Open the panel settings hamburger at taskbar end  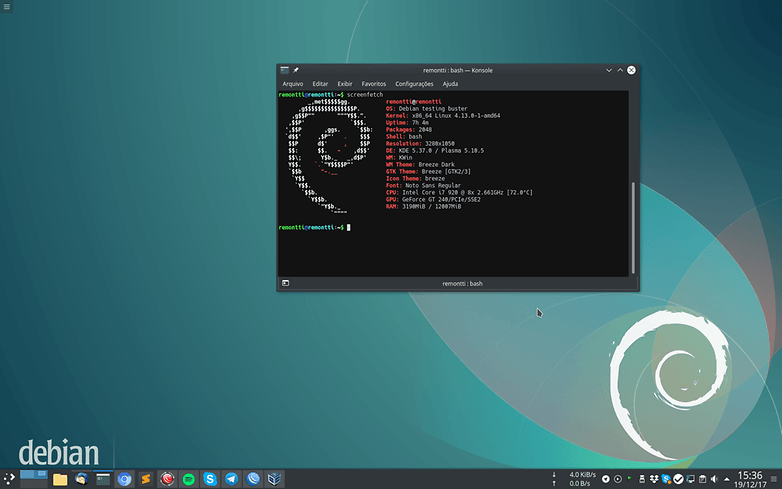pos(774,479)
